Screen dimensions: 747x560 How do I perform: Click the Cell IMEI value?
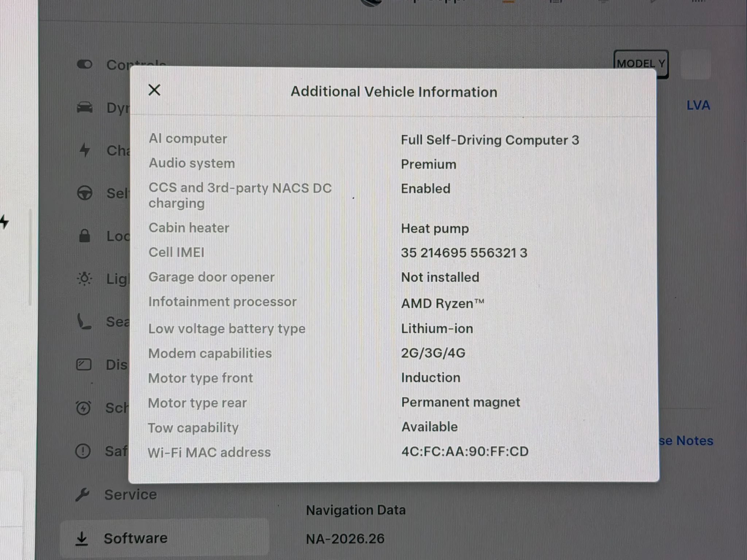coord(464,253)
